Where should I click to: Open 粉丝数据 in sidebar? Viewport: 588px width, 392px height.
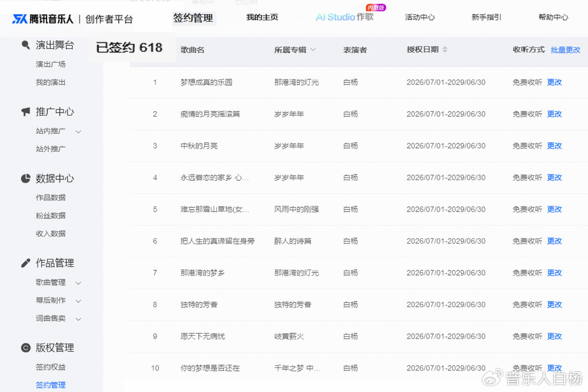point(50,215)
